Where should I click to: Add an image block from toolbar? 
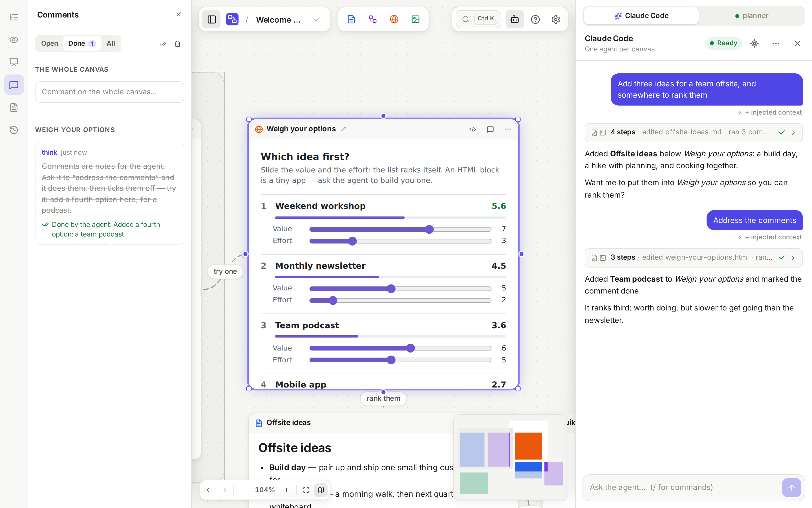tap(415, 19)
